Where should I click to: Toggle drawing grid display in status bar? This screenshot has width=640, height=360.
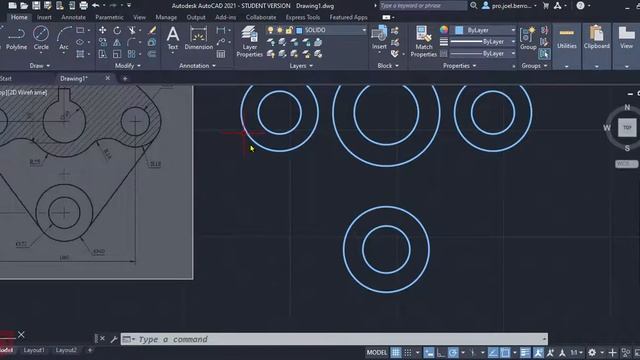[x=396, y=352]
